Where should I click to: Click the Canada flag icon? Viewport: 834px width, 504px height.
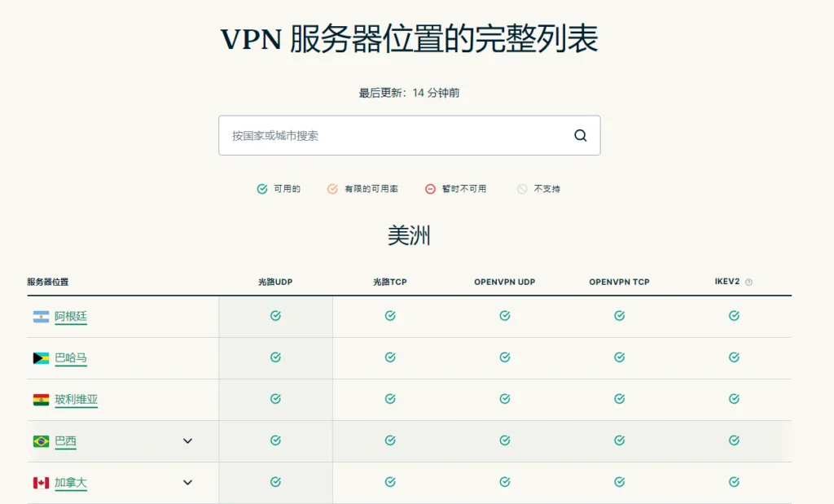[41, 483]
